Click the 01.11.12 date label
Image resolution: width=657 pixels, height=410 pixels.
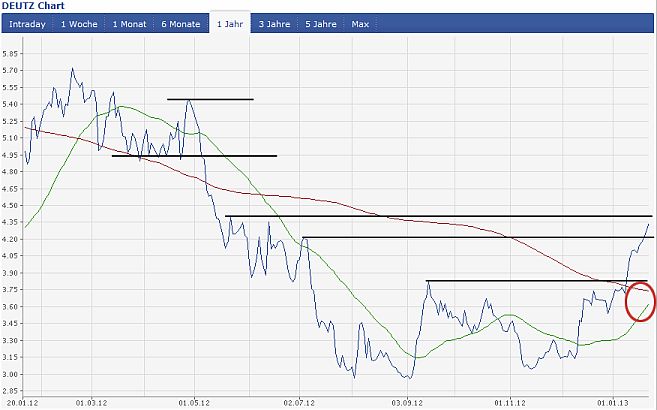[x=510, y=403]
